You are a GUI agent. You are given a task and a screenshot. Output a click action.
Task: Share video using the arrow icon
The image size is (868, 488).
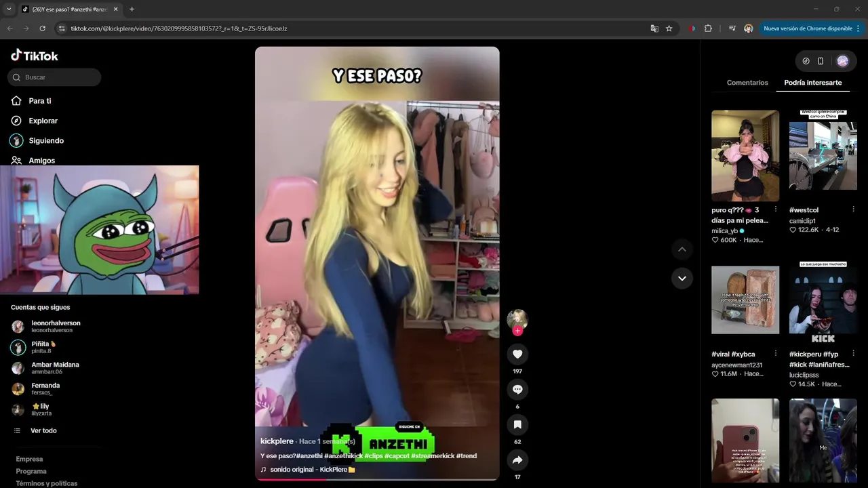pos(517,460)
